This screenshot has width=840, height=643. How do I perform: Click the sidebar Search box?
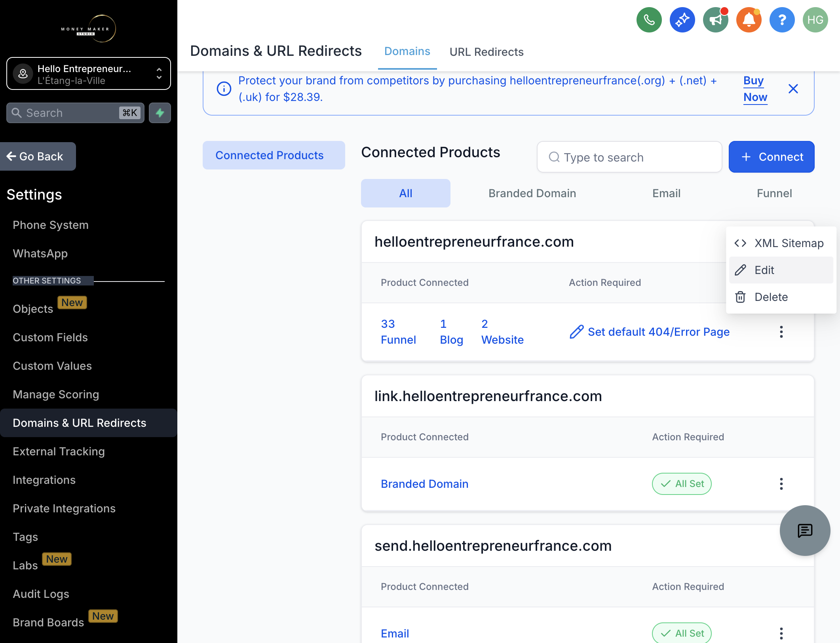point(75,113)
